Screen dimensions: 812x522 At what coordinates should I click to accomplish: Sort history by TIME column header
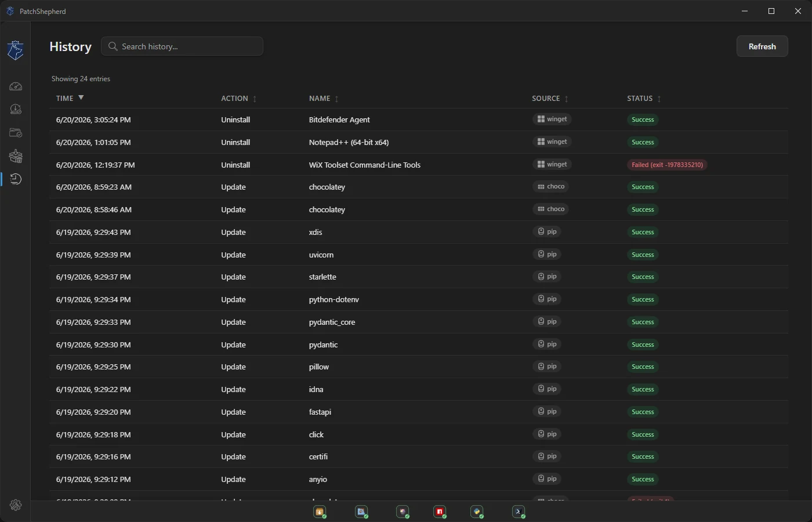pyautogui.click(x=70, y=98)
